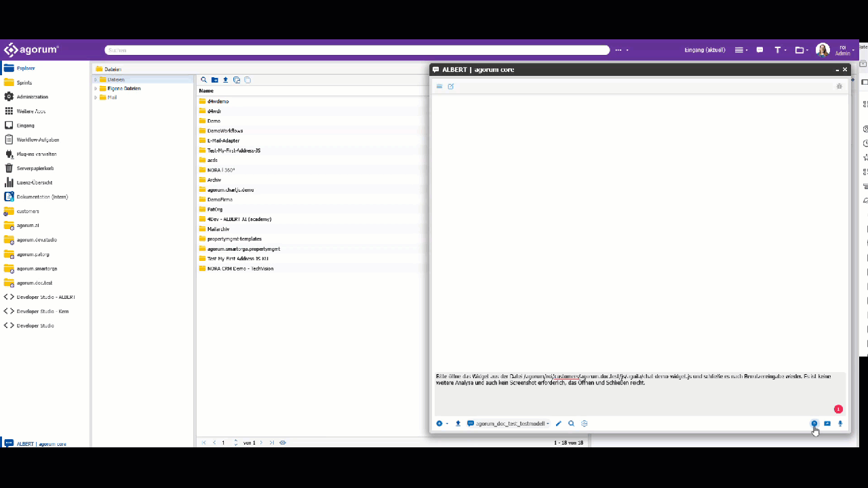Expand the Mail tree node
The height and width of the screenshot is (488, 868).
click(x=96, y=98)
